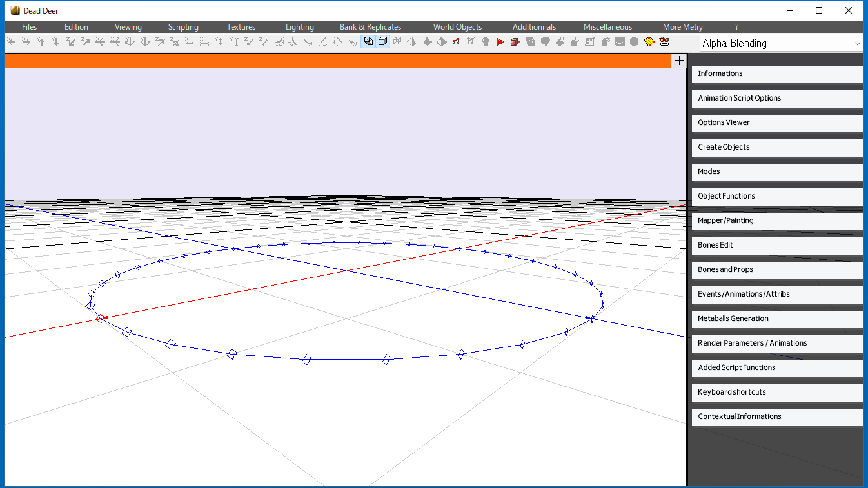Open the Alpha Blending dropdown

pos(782,43)
